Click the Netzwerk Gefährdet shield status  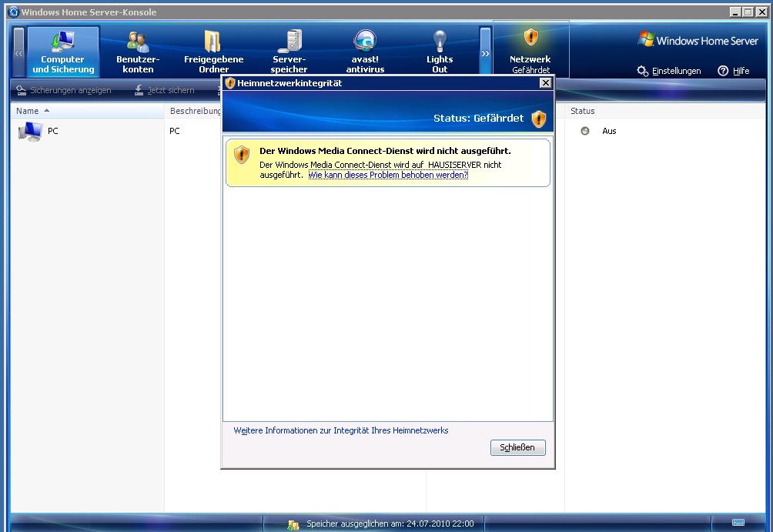530,49
